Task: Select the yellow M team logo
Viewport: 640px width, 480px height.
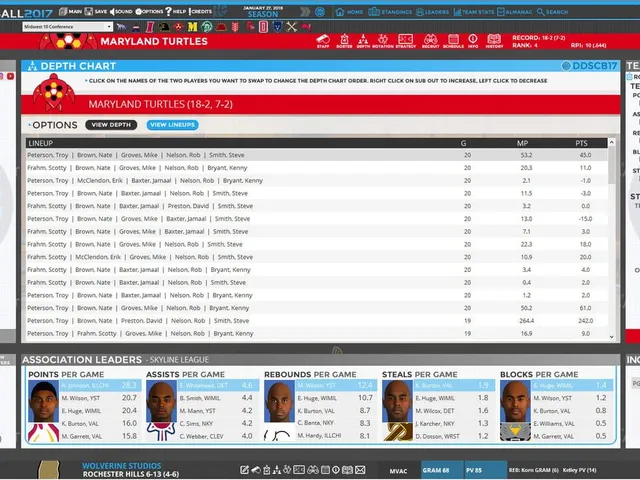Action: pyautogui.click(x=193, y=27)
